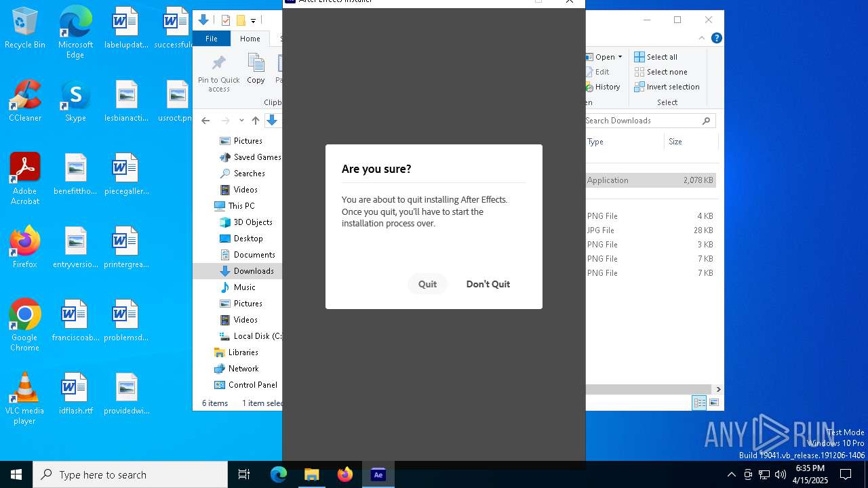Sort by Size column header
The height and width of the screenshot is (488, 868).
[x=690, y=142]
